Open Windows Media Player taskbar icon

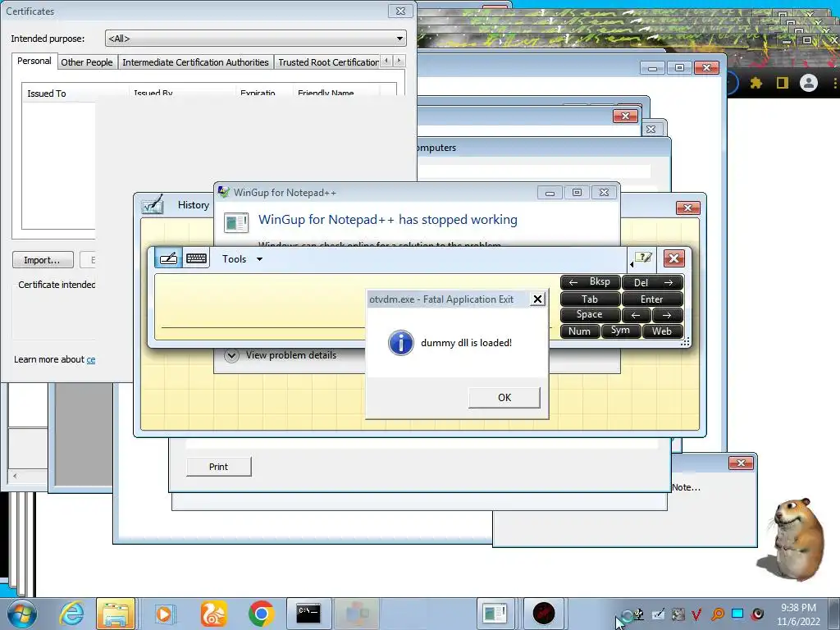(x=164, y=614)
